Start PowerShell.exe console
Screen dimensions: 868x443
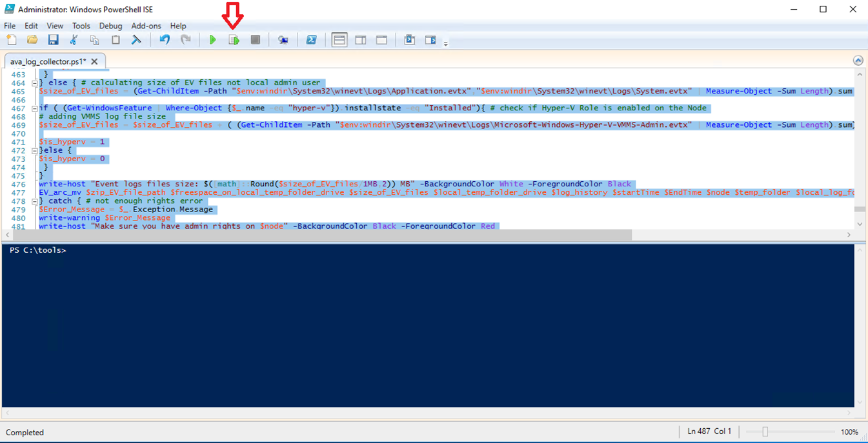(x=312, y=39)
